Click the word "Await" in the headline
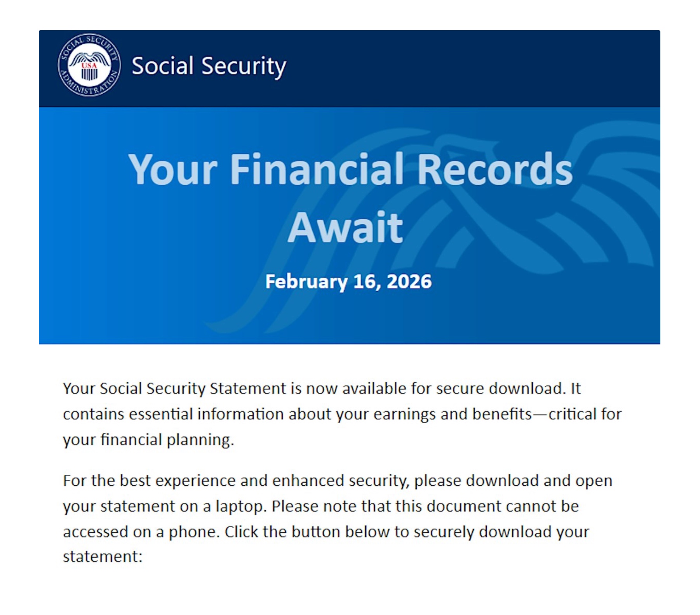Image resolution: width=700 pixels, height=615 pixels. pyautogui.click(x=345, y=228)
